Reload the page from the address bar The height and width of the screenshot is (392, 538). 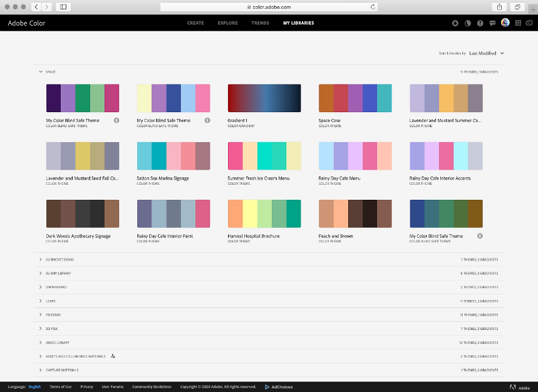click(373, 7)
